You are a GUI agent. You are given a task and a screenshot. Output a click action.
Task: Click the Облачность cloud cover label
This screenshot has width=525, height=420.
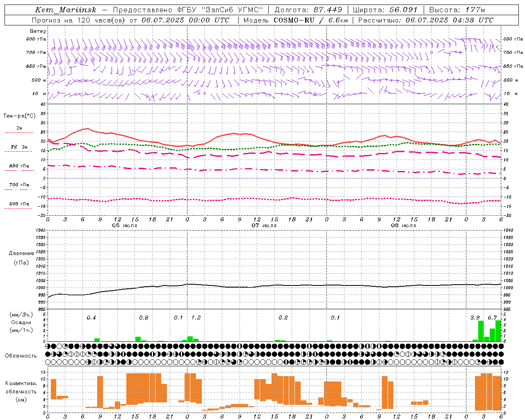[x=21, y=356]
